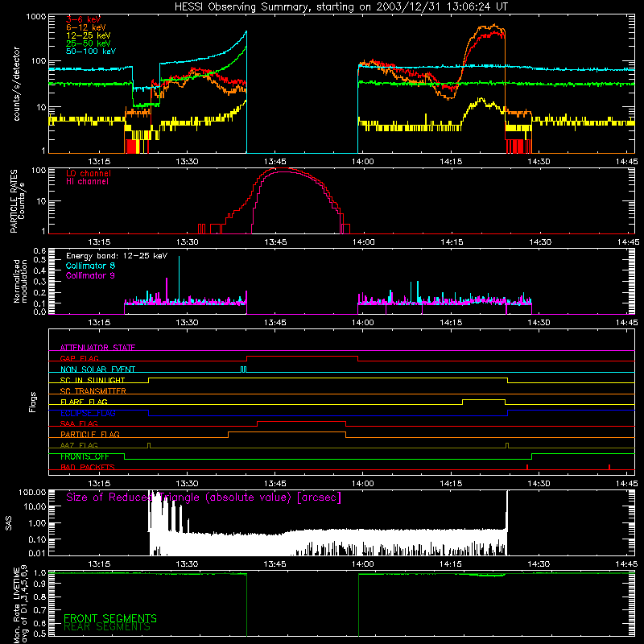The width and height of the screenshot is (644, 644).
Task: Click the GAP FLAG label
Action: point(79,358)
